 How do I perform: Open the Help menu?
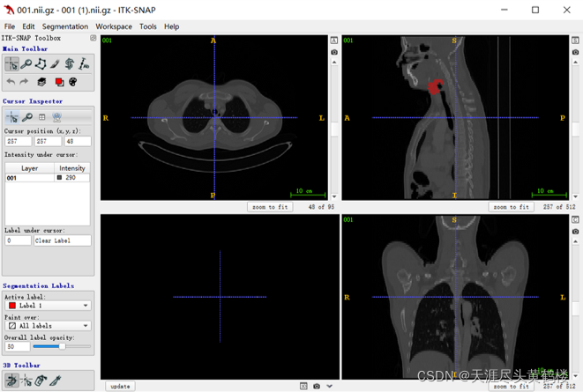pyautogui.click(x=171, y=26)
